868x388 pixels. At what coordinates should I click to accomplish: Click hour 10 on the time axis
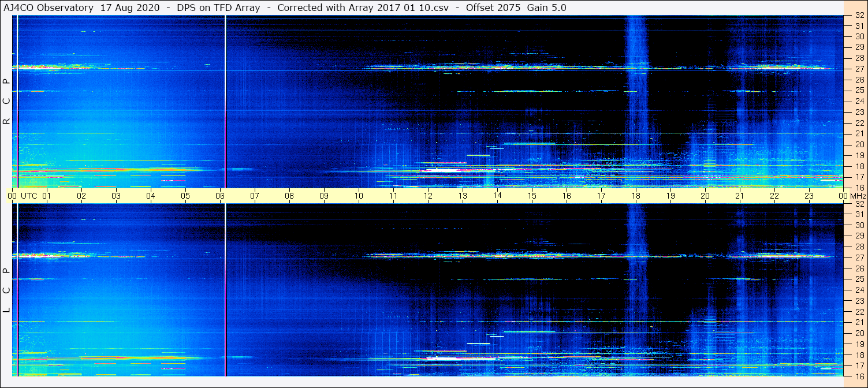359,196
